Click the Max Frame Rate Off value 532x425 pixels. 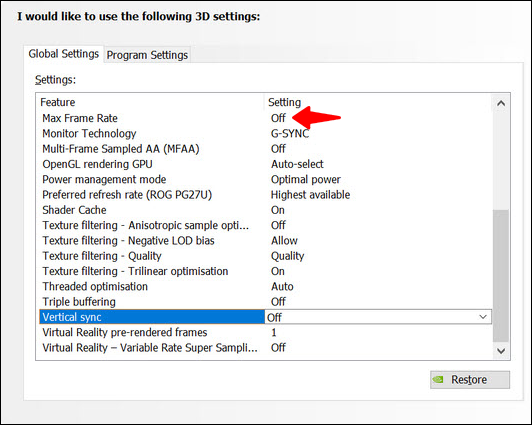(278, 118)
